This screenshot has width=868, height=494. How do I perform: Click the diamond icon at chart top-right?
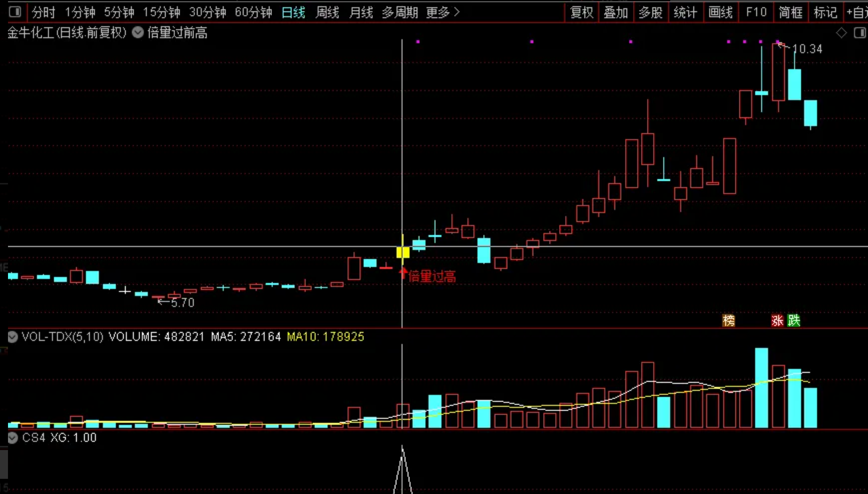coord(841,33)
